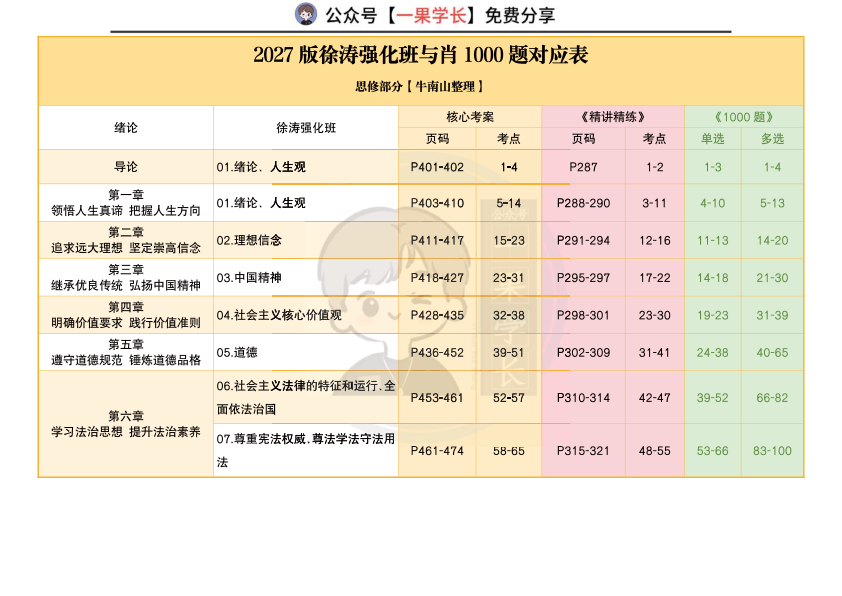Click the subtitle 思修部分【牛南山整理】

(420, 86)
